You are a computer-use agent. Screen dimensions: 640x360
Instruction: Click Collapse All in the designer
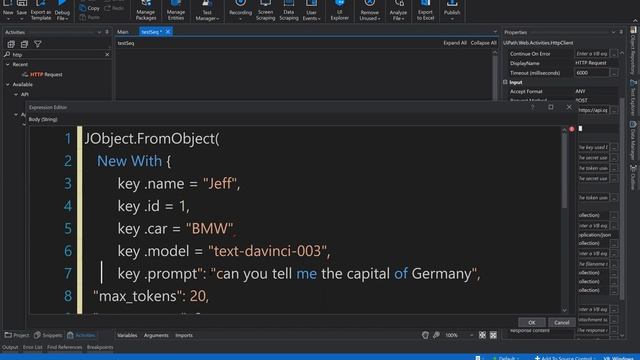tap(483, 43)
